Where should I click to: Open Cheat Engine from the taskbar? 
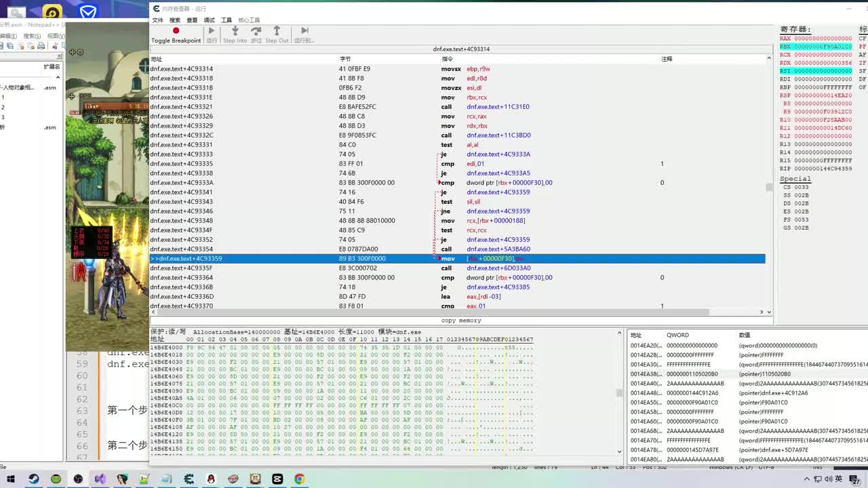pyautogui.click(x=189, y=479)
